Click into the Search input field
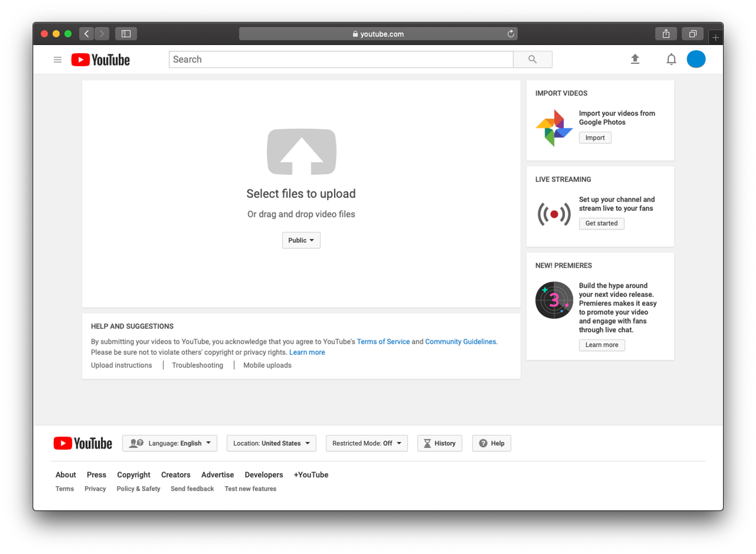 (x=341, y=59)
